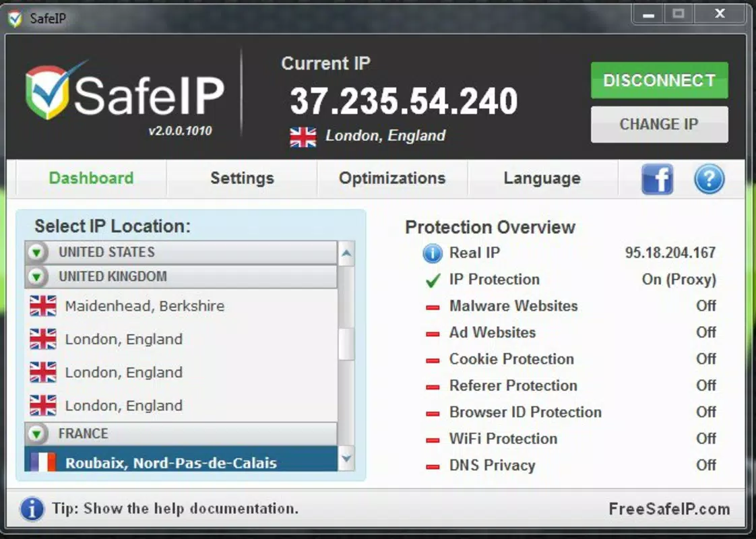Click the green DISCONNECT button
The width and height of the screenshot is (756, 539).
click(x=659, y=80)
